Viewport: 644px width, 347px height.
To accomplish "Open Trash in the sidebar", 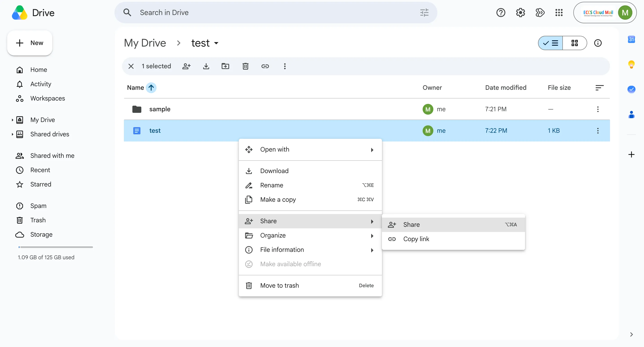I will (38, 220).
